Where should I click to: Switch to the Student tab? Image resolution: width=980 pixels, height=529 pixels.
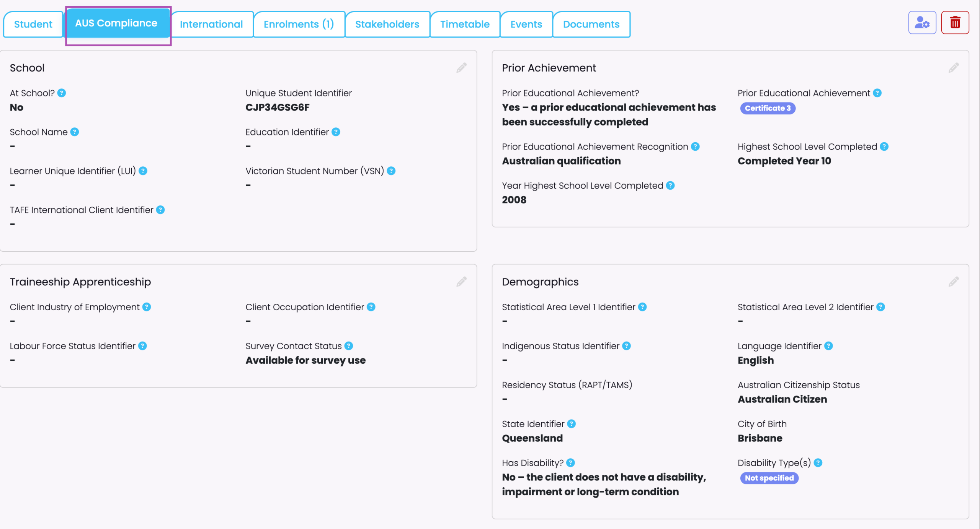pos(33,24)
